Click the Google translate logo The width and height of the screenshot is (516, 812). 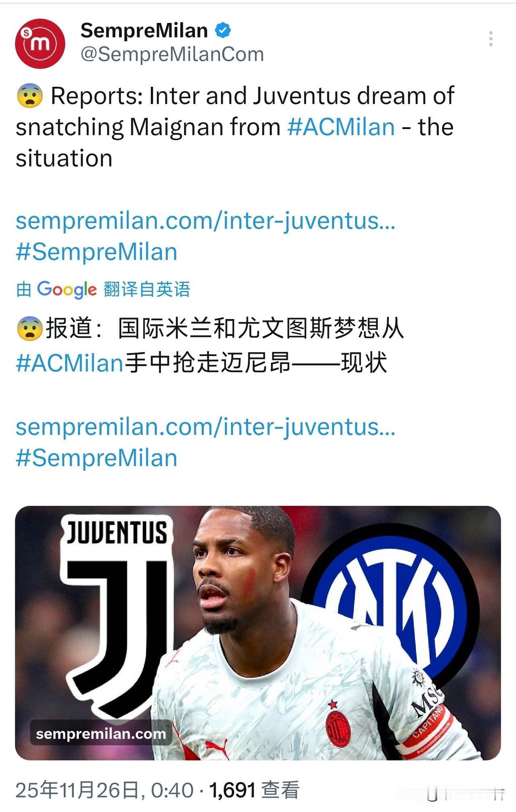pyautogui.click(x=67, y=289)
